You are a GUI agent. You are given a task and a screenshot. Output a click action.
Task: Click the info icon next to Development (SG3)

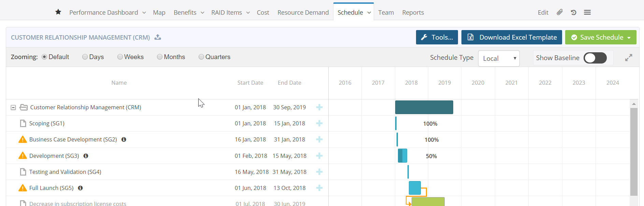tap(86, 156)
